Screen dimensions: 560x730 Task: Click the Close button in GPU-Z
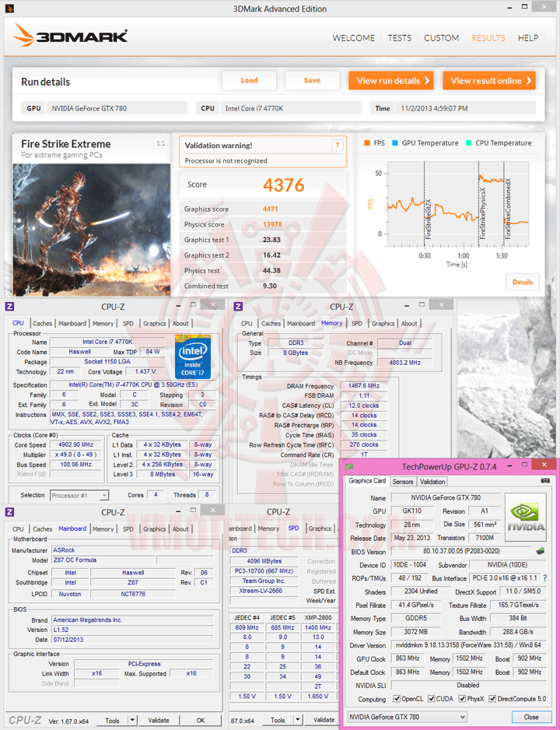(x=531, y=717)
